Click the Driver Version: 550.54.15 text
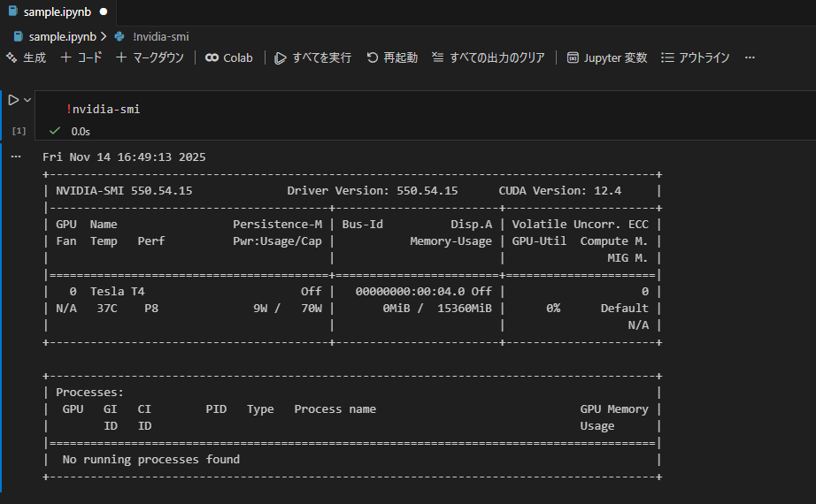 [372, 191]
